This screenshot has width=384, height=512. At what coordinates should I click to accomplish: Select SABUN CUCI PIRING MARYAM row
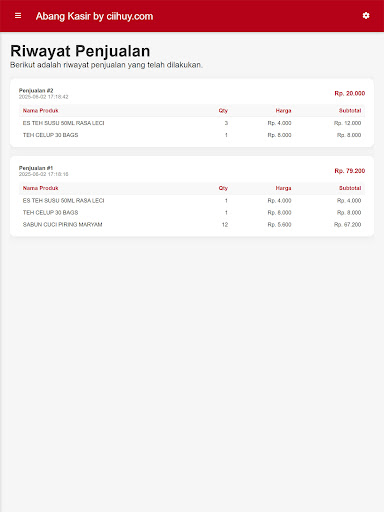(192, 224)
